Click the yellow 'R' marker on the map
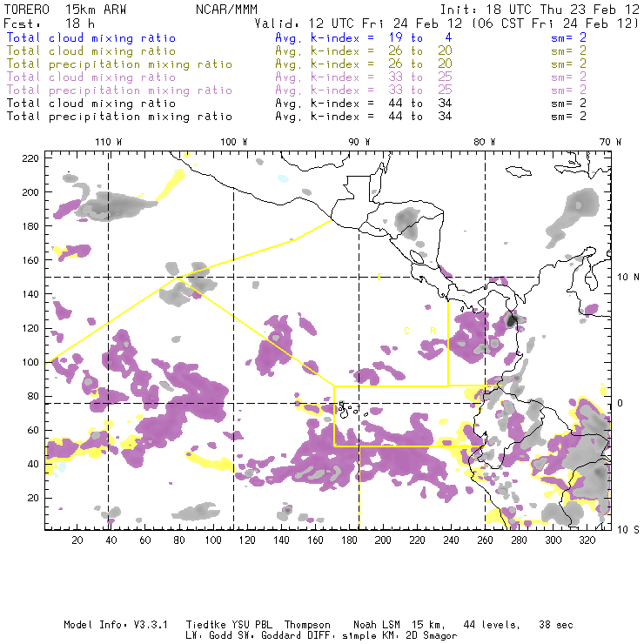644x644 pixels. click(433, 331)
